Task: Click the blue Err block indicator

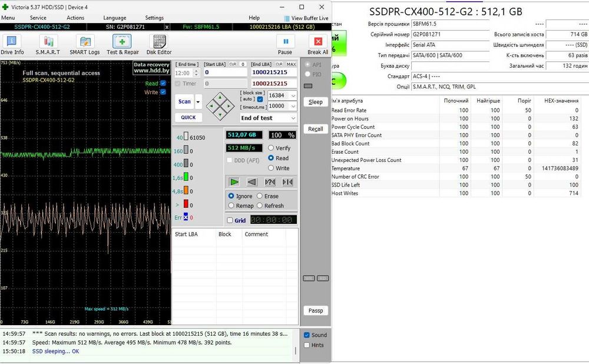Action: tap(186, 217)
